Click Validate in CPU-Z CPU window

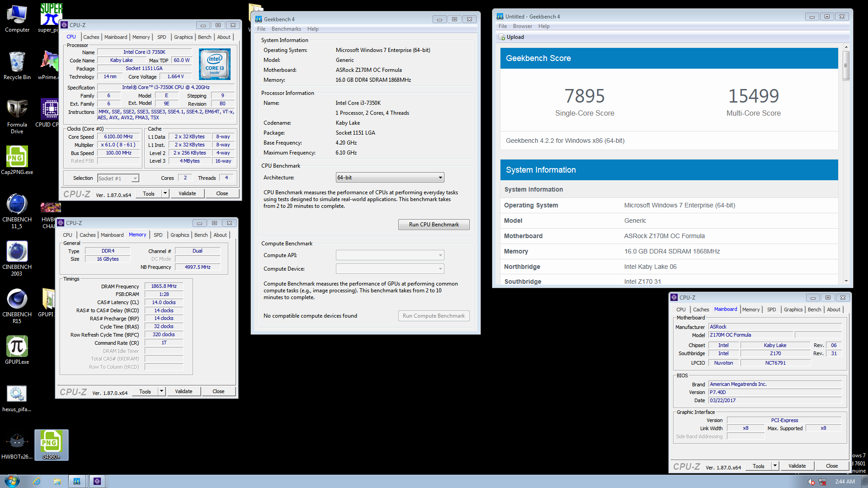(x=187, y=193)
